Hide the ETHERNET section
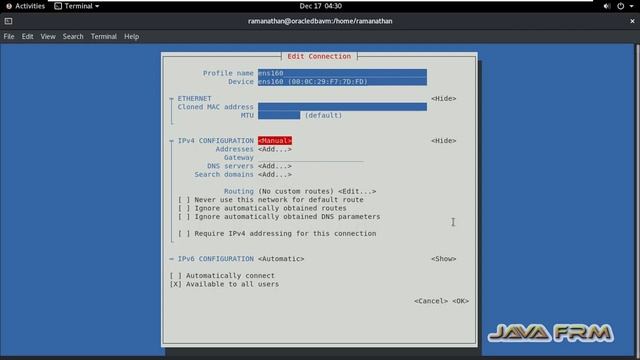This screenshot has width=640, height=360. point(444,98)
